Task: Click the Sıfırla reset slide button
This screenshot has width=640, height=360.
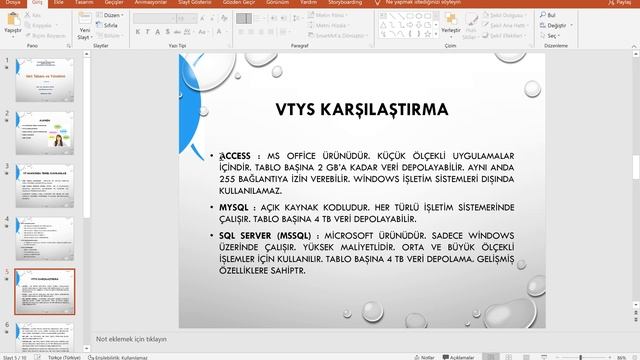Action: pos(107,25)
